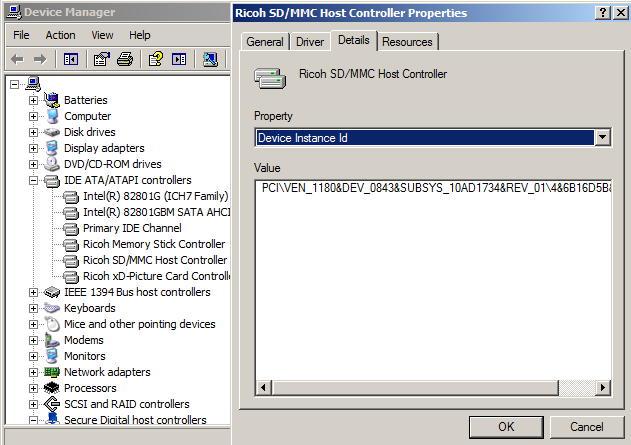Image resolution: width=631 pixels, height=445 pixels.
Task: Expand the Processors node
Action: click(x=33, y=389)
